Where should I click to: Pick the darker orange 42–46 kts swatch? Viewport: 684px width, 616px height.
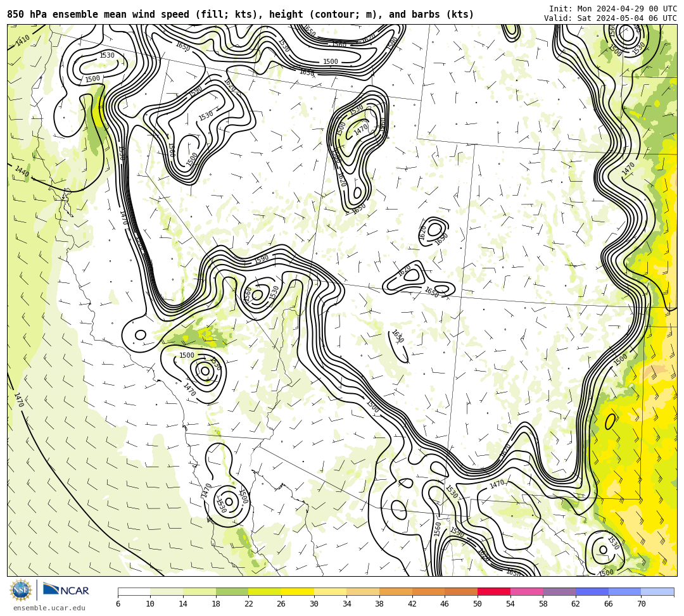428,591
